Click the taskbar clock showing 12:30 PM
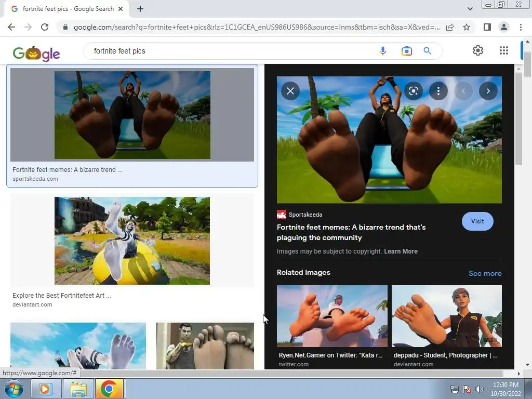 coord(506,389)
